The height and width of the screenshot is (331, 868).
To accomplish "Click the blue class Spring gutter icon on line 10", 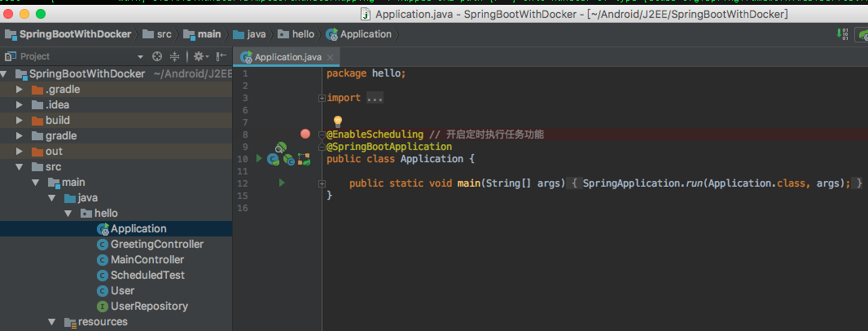I will (x=272, y=160).
